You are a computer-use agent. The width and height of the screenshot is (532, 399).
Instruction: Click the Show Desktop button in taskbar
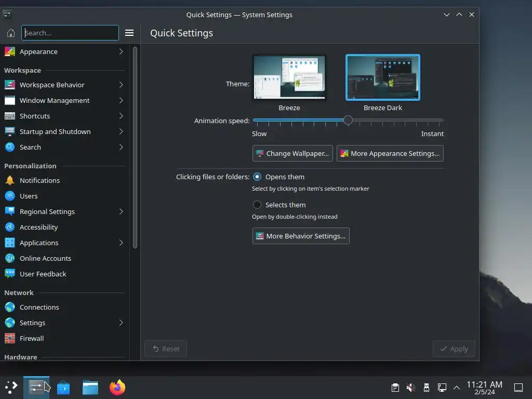[x=518, y=388]
